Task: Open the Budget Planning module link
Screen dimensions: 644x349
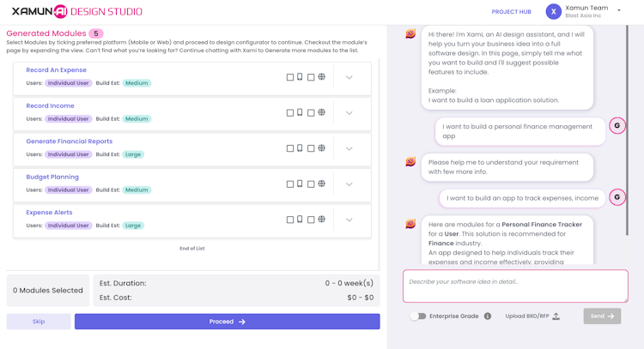Action: point(52,177)
